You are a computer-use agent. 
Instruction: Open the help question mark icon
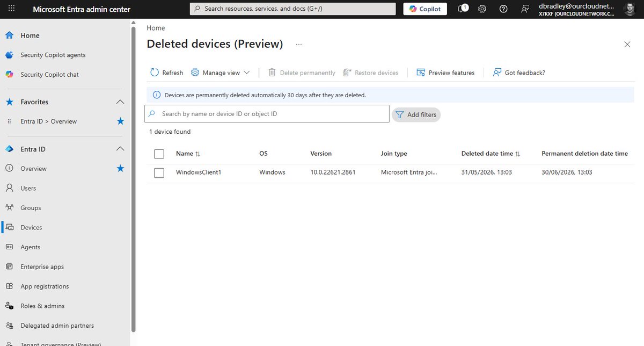pos(503,9)
